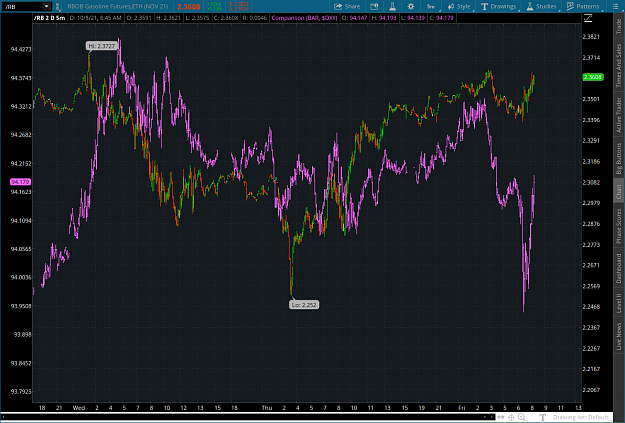Open the Trade sidebar tab
This screenshot has height=423, width=625.
pyautogui.click(x=619, y=26)
